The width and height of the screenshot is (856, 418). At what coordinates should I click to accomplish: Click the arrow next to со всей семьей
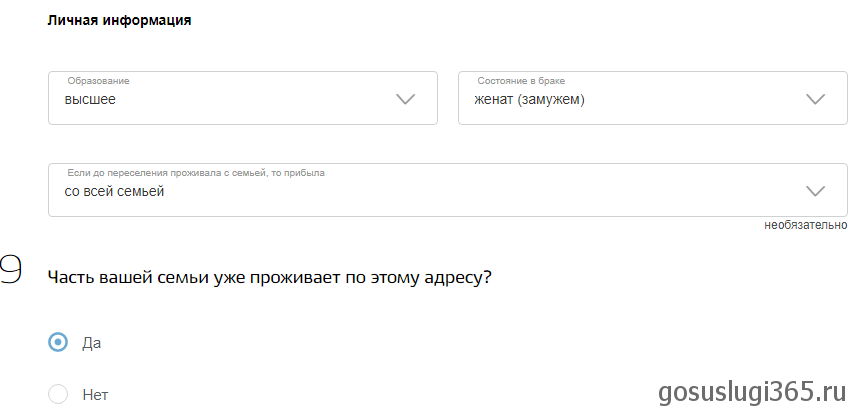815,191
